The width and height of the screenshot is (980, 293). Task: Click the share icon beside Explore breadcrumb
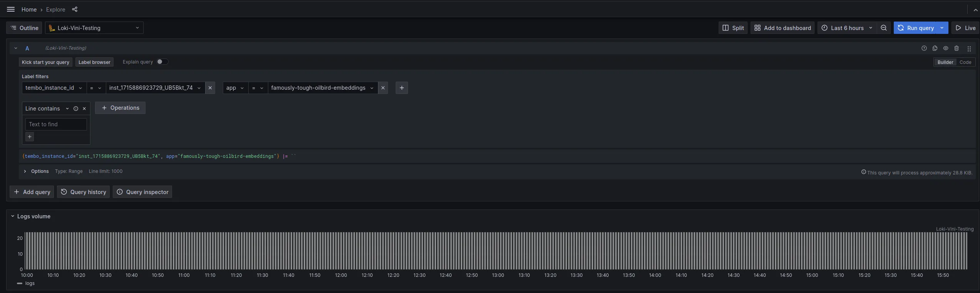(x=75, y=9)
